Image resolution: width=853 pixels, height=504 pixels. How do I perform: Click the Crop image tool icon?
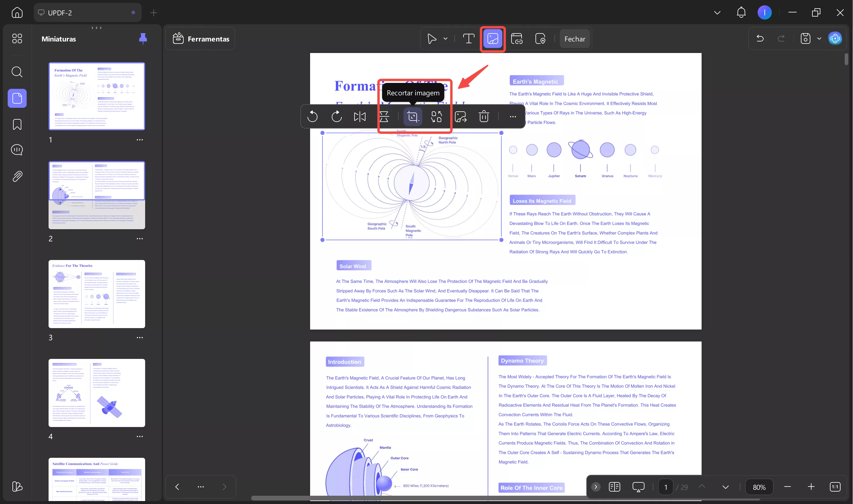coord(413,116)
